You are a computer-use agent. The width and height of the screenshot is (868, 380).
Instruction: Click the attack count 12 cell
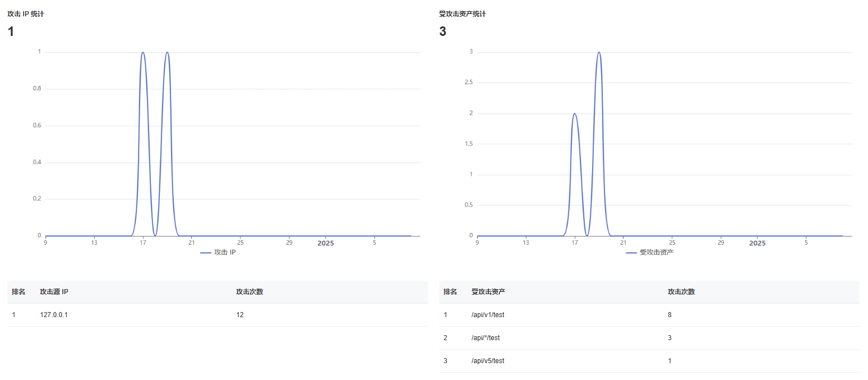(240, 315)
